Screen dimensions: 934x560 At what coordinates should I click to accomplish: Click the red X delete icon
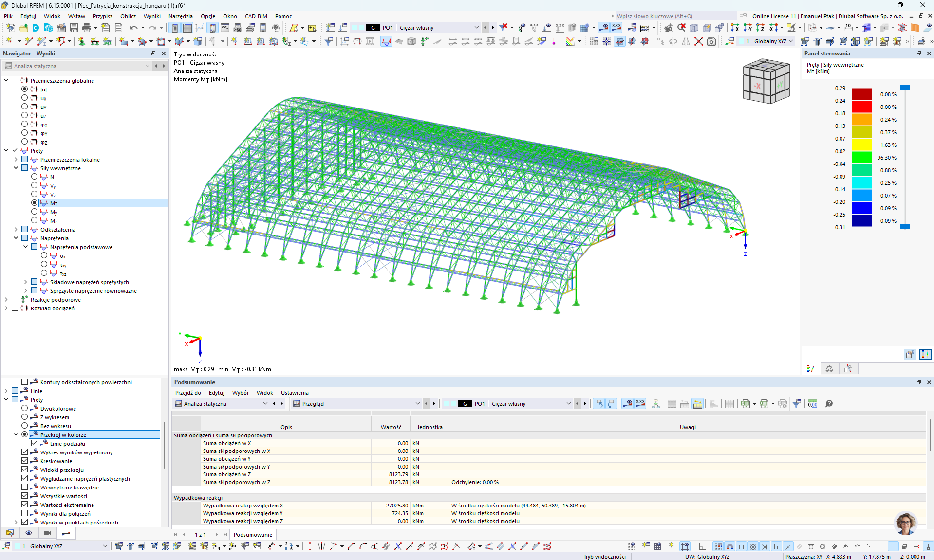pyautogui.click(x=699, y=41)
